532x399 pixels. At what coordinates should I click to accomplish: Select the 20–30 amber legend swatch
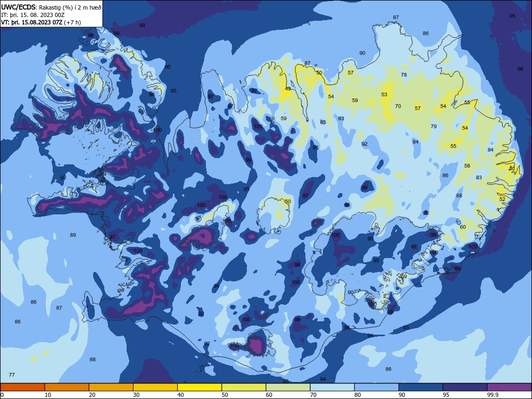point(111,387)
